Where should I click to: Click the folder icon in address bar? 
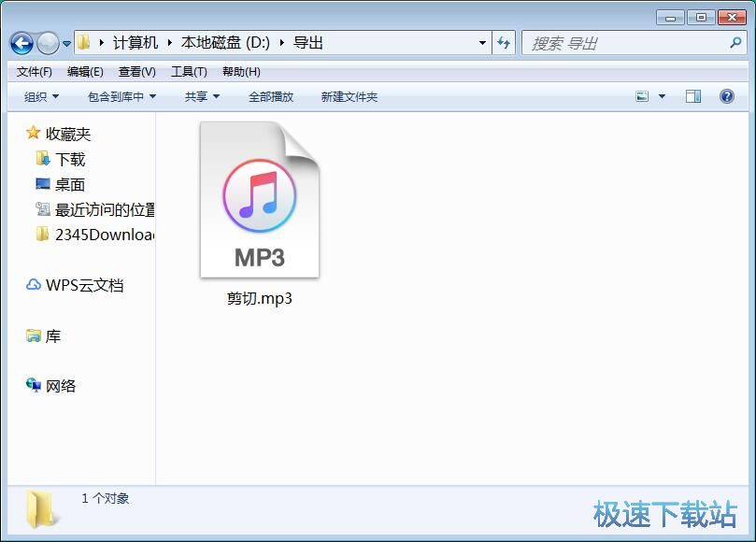(x=84, y=42)
